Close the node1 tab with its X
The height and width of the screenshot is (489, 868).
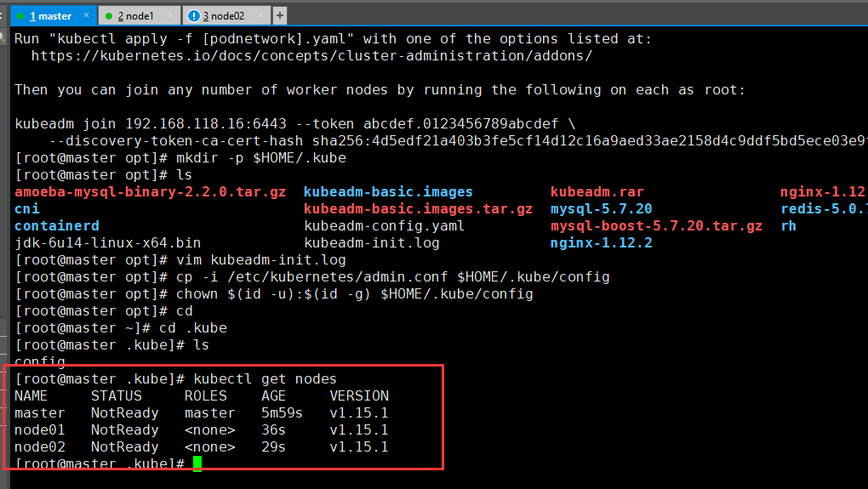171,15
